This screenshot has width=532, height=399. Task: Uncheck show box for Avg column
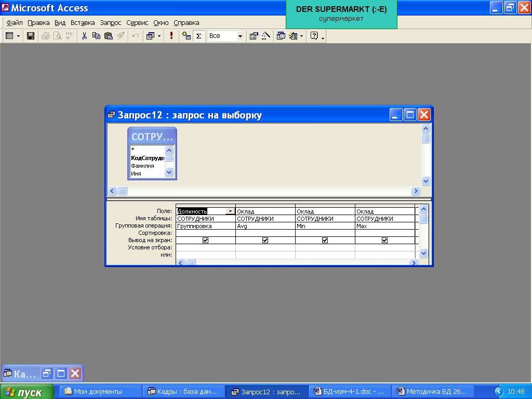click(265, 240)
